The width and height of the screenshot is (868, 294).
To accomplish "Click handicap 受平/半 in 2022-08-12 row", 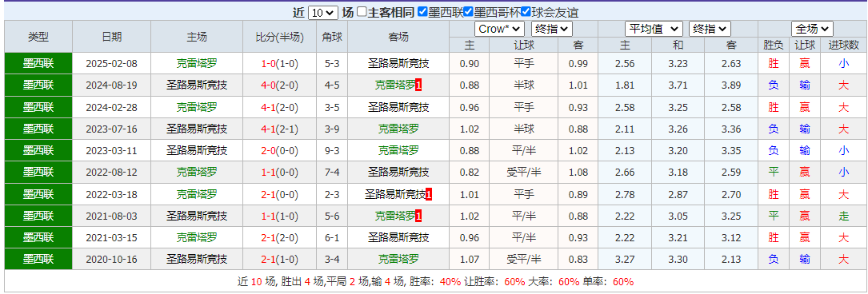I will click(524, 173).
